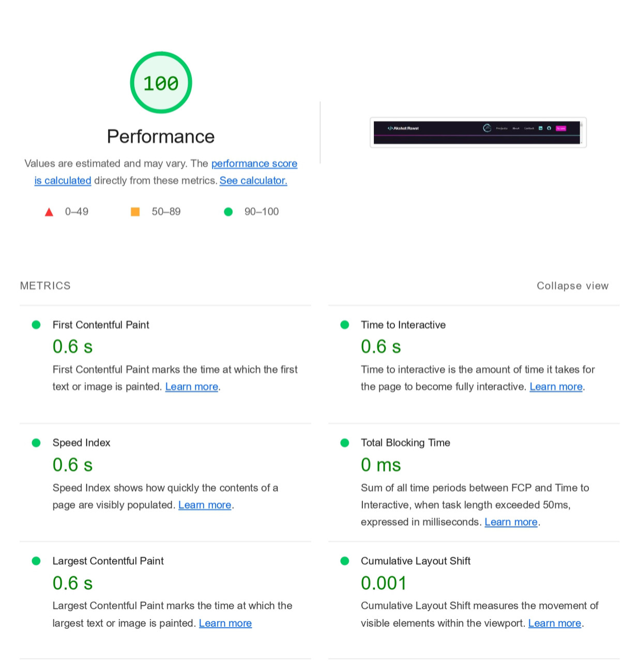Click the green dot beside Cumulative Layout Shift
Screen dimensions: 639x672
click(x=344, y=561)
